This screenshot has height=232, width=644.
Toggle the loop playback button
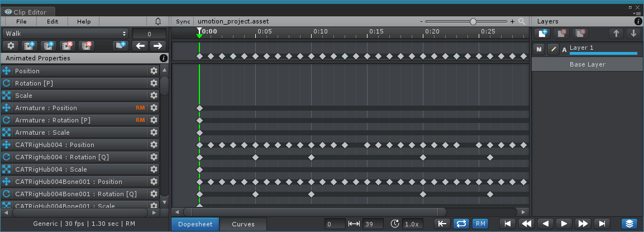coord(461,224)
